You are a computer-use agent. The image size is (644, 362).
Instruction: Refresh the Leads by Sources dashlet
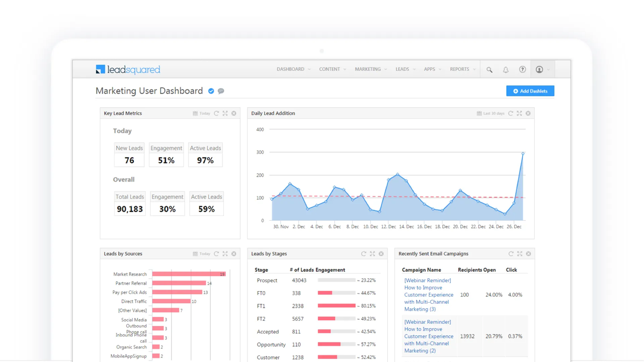coord(216,254)
